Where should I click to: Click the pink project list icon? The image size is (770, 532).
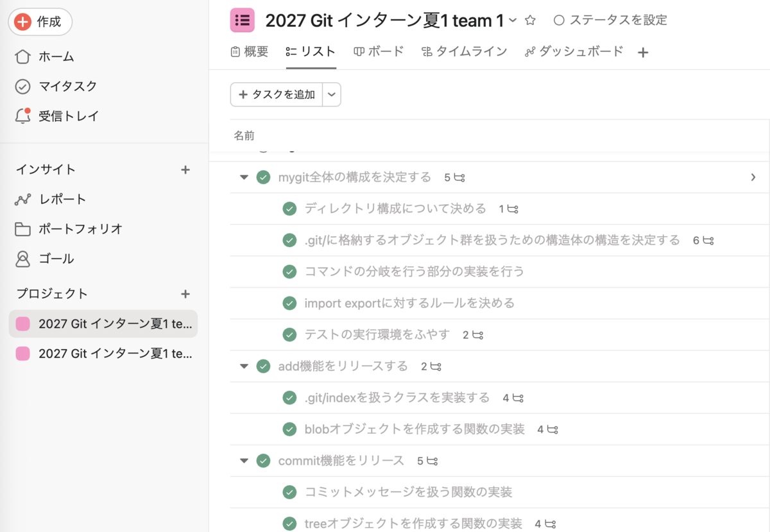pyautogui.click(x=243, y=21)
